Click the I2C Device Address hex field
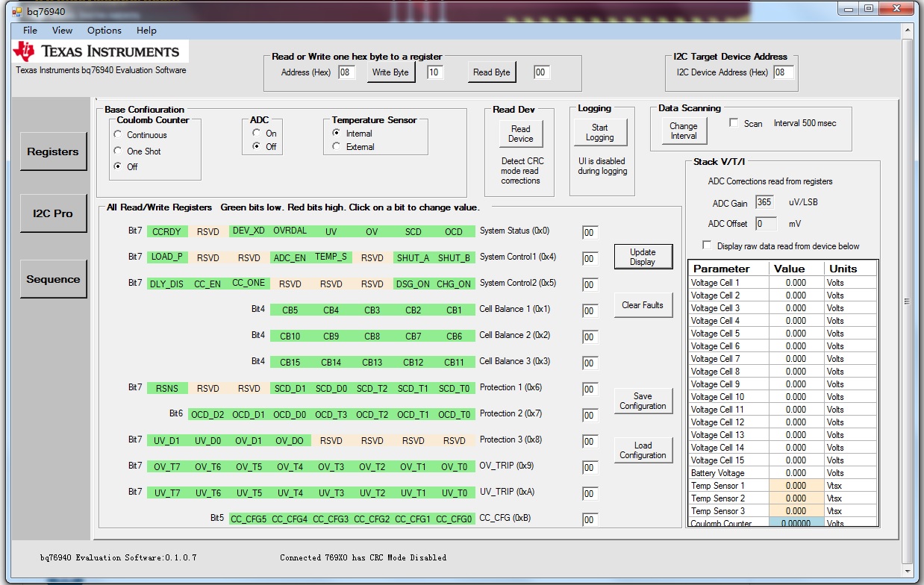924x585 pixels. click(x=783, y=72)
